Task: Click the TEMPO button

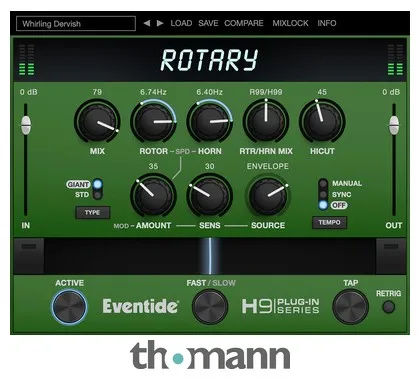Action: click(329, 222)
